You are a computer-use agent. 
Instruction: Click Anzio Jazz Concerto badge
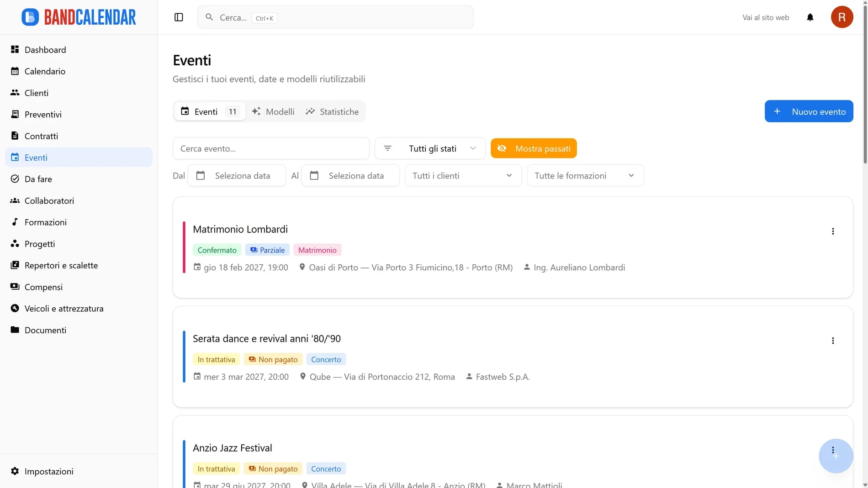(326, 469)
